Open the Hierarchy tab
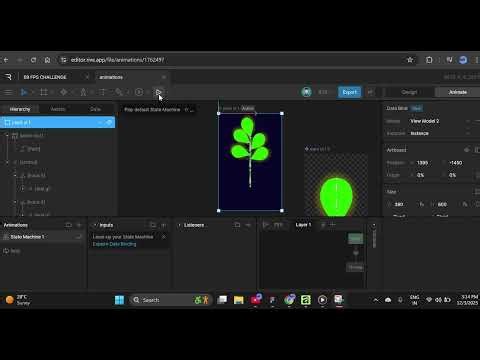Viewport: 480px width, 360px height. pos(20,109)
